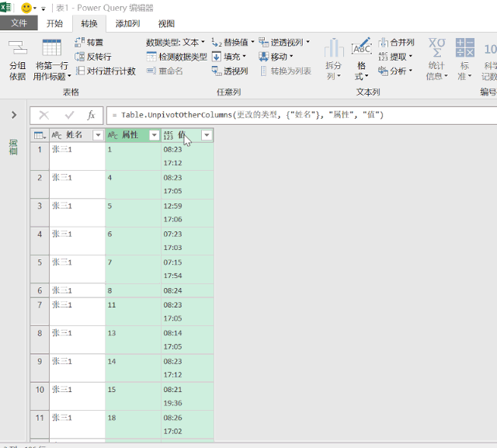Viewport: 497px width, 448px height.
Task: Click the value cell 08:24
Action: 187,290
